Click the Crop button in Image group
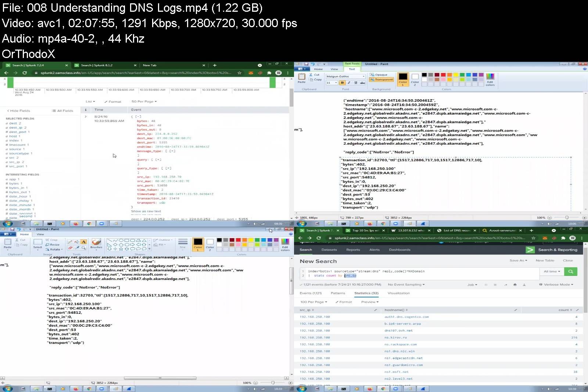Image resolution: width=588 pixels, height=392 pixels. [x=52, y=240]
